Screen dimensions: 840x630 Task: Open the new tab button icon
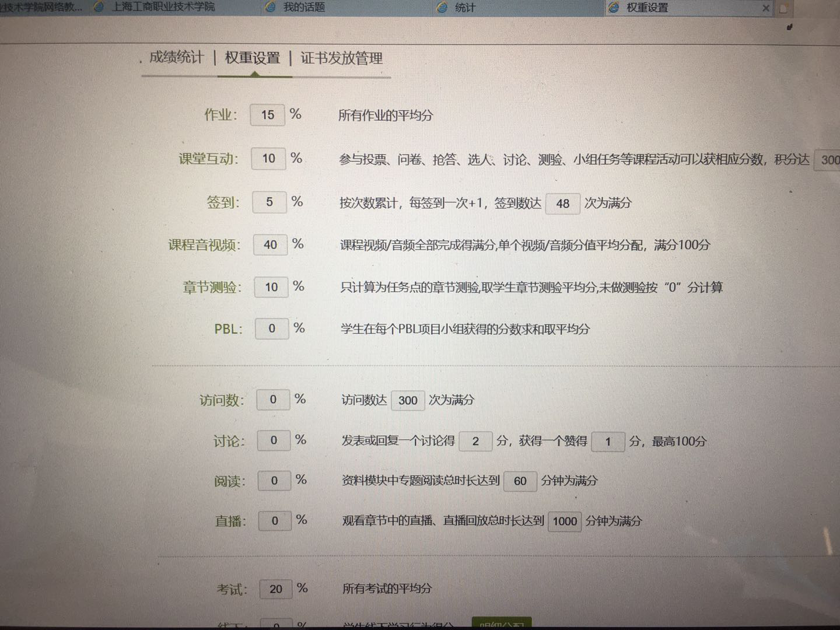[784, 8]
